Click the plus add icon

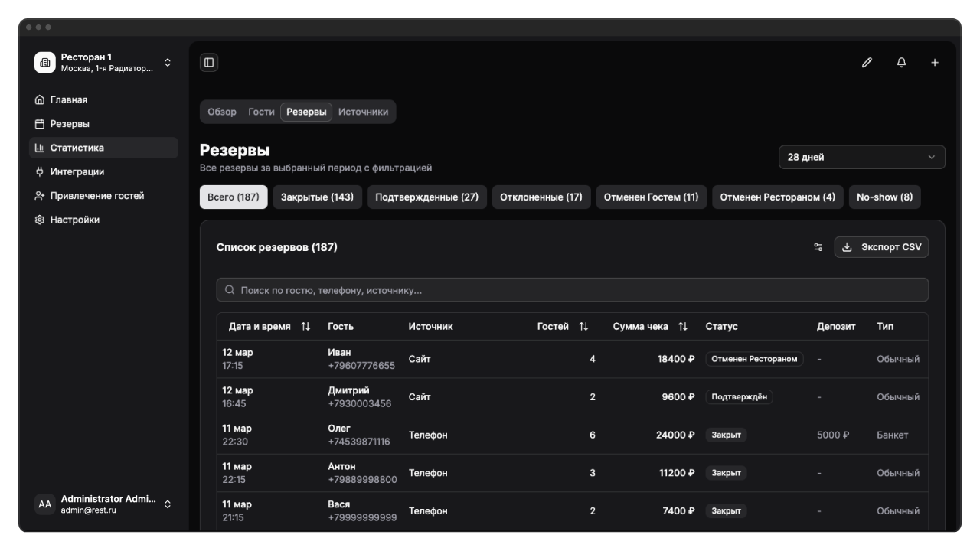click(x=935, y=63)
